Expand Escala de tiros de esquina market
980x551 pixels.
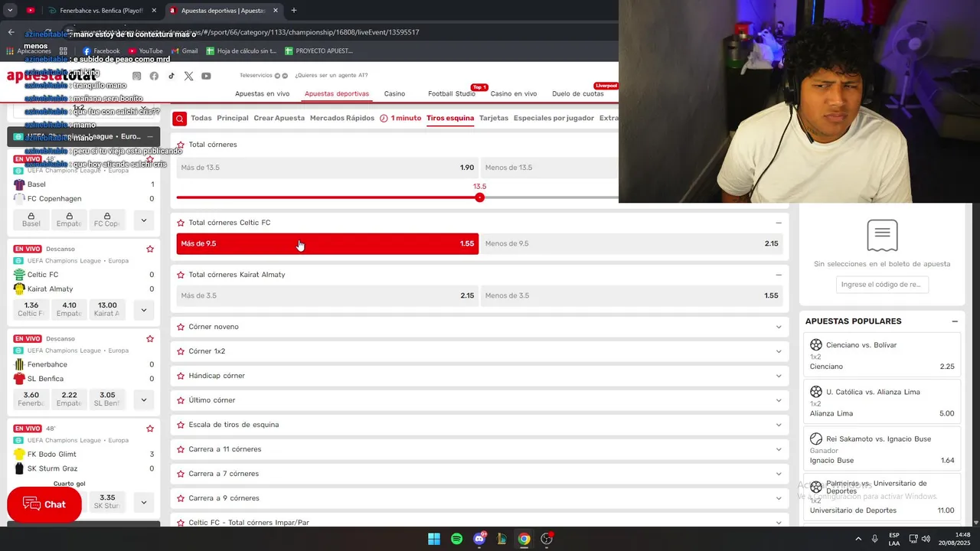tap(779, 425)
